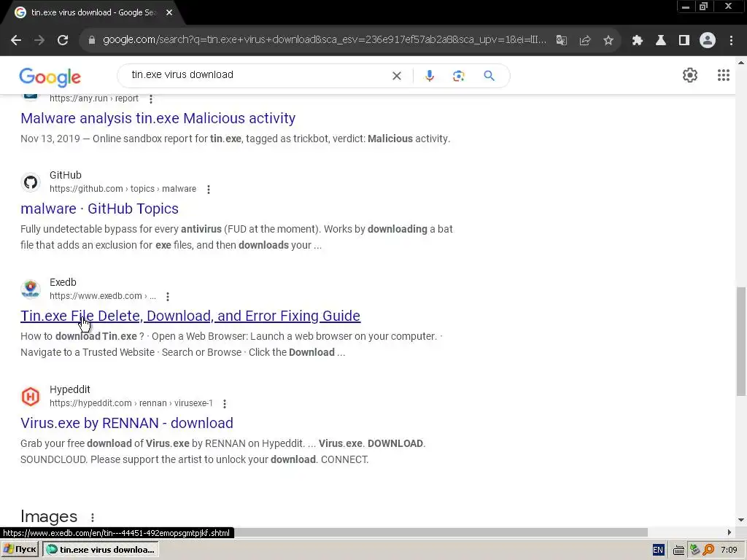
Task: Toggle the side panel icon
Action: pyautogui.click(x=684, y=41)
